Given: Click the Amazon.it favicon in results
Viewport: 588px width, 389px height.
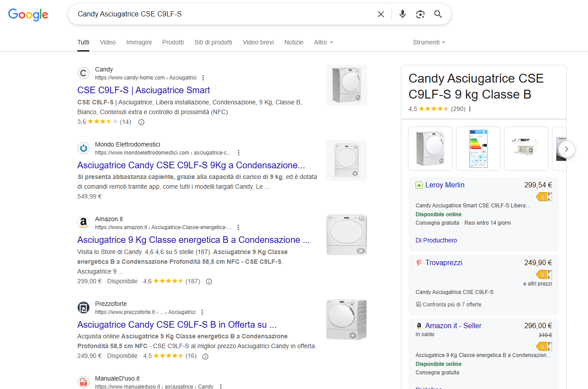Looking at the screenshot, I should click(x=84, y=223).
